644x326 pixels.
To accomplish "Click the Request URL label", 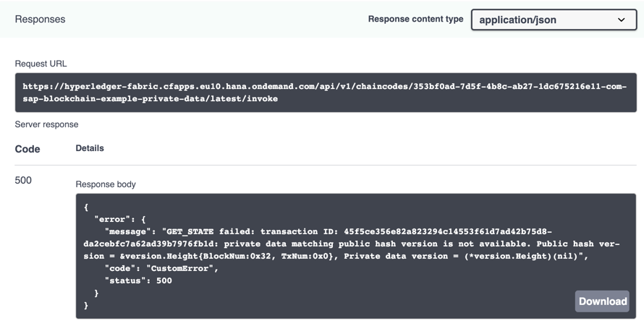I will click(41, 64).
